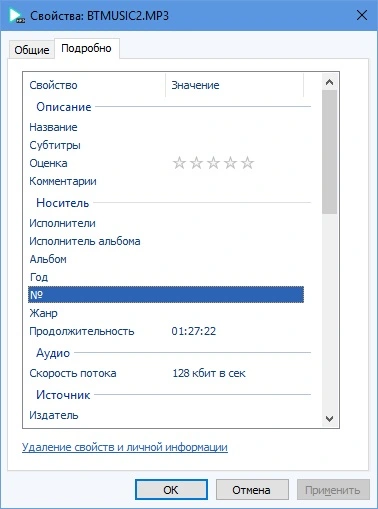Click the 128 кбит в сек value

coord(209,373)
